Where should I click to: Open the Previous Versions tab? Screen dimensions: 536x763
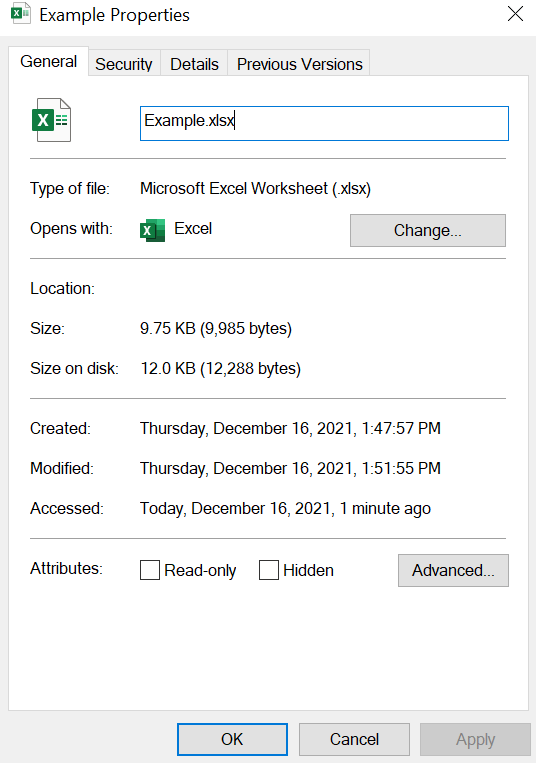click(x=300, y=64)
